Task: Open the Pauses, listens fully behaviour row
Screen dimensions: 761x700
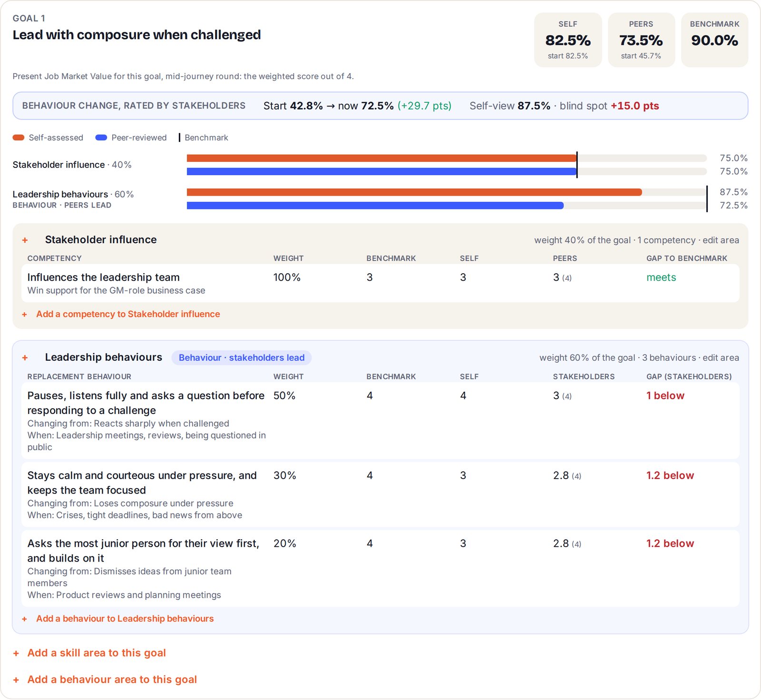Action: tap(380, 421)
